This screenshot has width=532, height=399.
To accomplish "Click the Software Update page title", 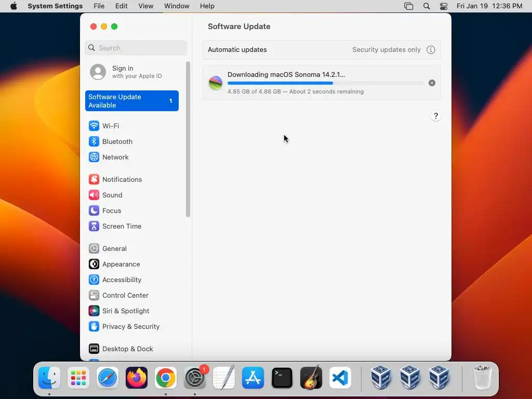I will click(239, 26).
